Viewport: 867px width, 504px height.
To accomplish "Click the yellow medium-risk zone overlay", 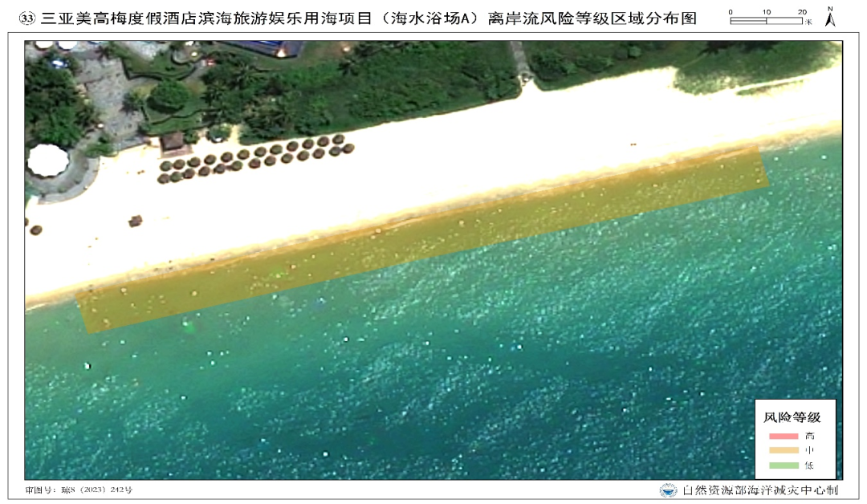I will [x=423, y=239].
